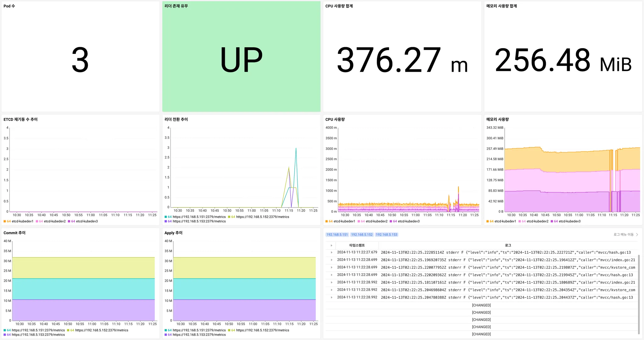Image resolution: width=644 pixels, height=340 pixels.
Task: Click purple etcd-kubedev3 swatch in 메모리 사용량 legend
Action: [552, 221]
